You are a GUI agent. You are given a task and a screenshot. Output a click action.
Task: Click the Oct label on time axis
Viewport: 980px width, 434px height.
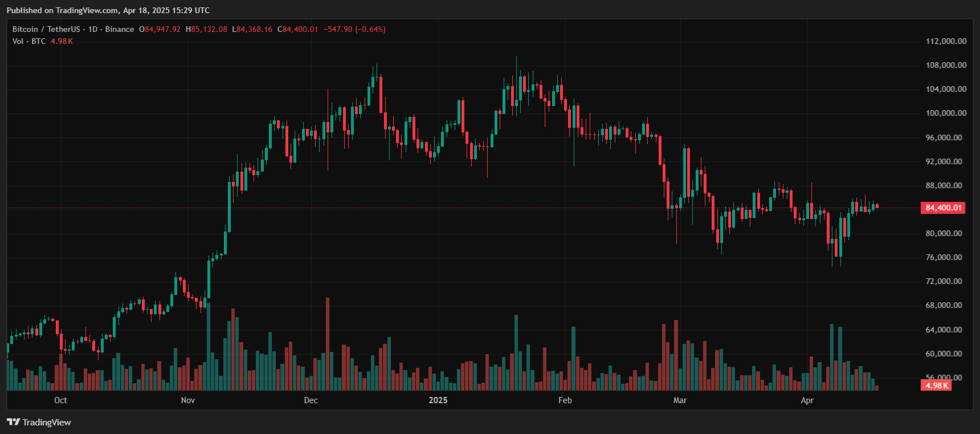[x=60, y=400]
